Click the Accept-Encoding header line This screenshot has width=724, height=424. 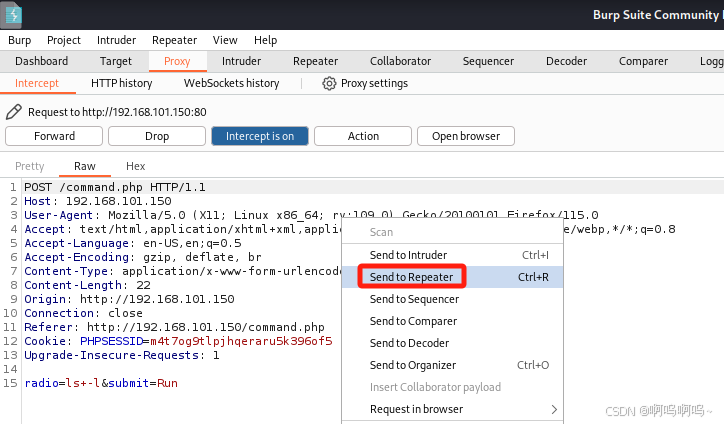(143, 257)
